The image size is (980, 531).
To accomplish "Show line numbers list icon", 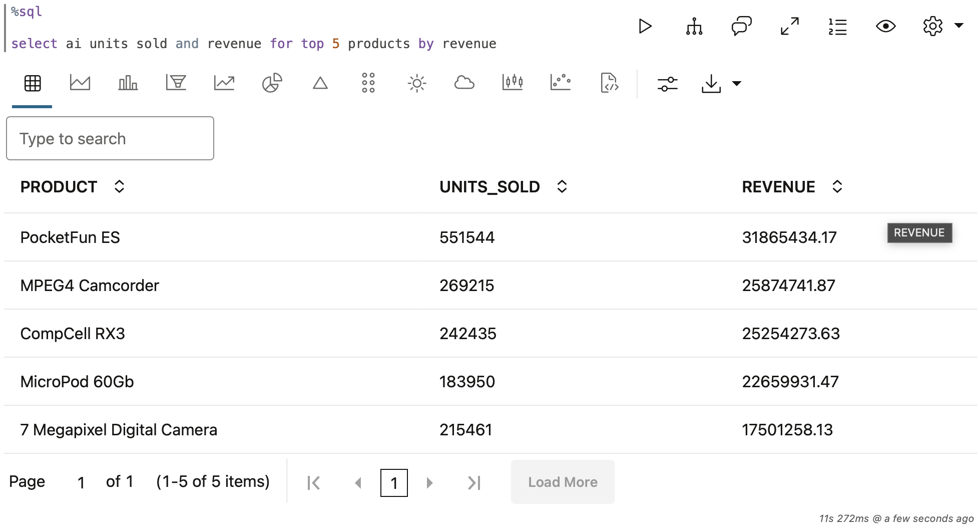I will point(837,26).
